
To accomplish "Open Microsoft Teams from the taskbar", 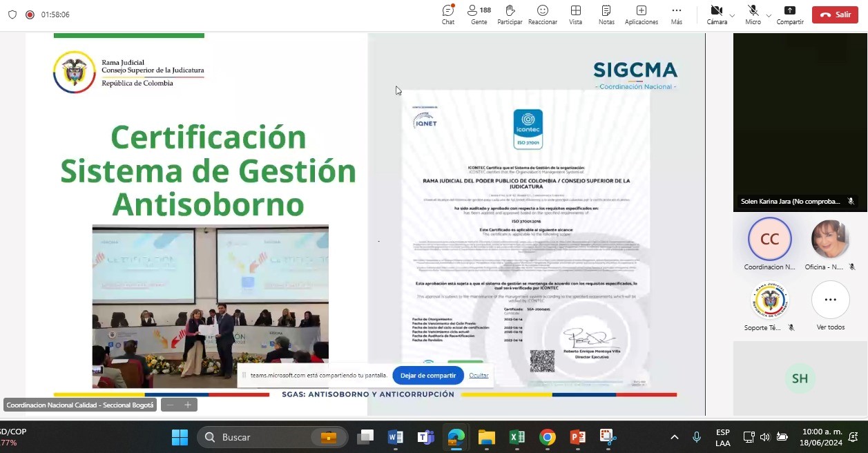I will (425, 437).
